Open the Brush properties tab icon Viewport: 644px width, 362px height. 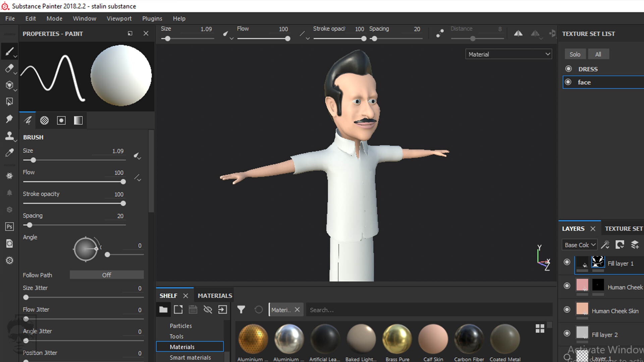[28, 120]
